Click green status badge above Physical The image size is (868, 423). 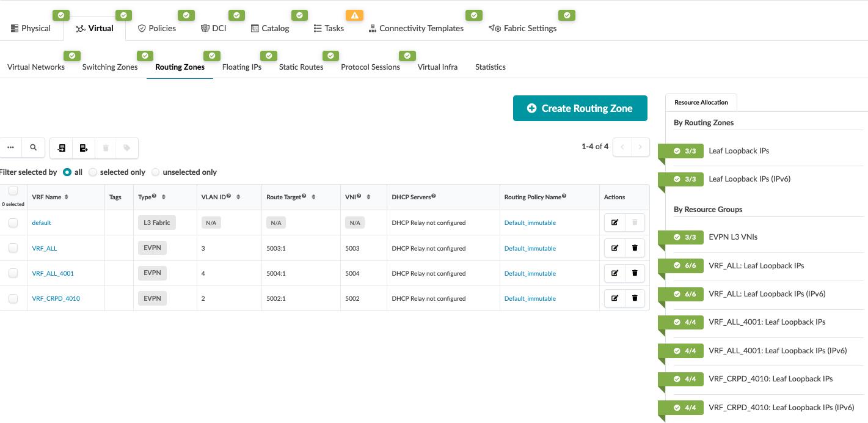pos(61,15)
